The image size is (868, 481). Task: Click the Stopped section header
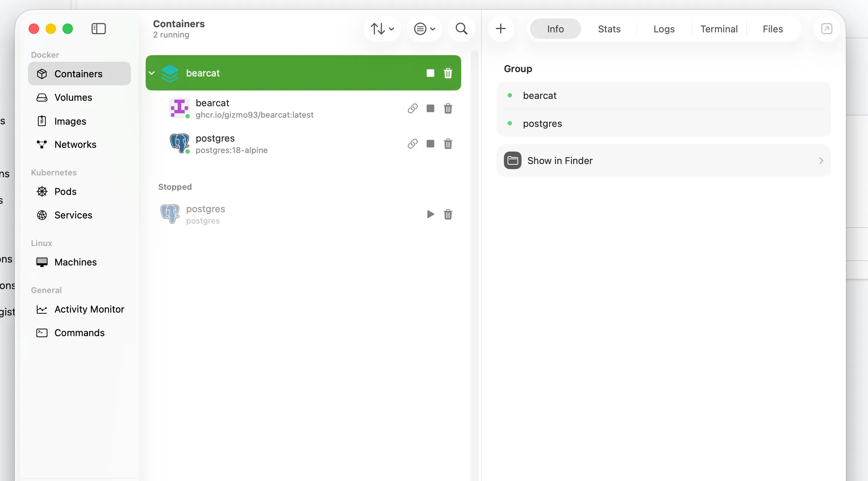click(175, 187)
